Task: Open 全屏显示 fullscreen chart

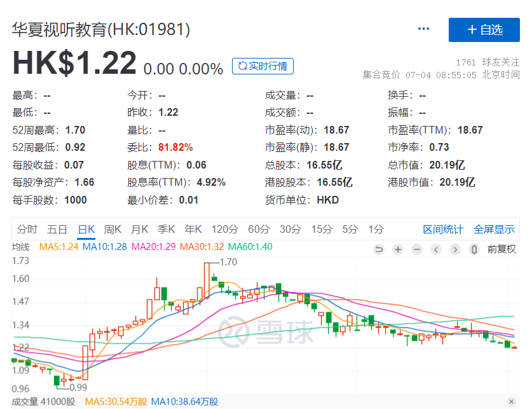Action: (x=494, y=229)
